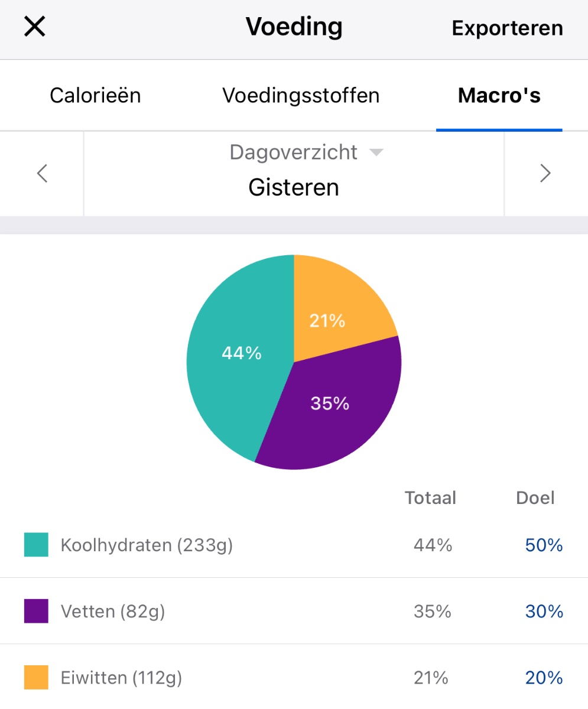Edit the 50% Koolhydraten goal

pos(544,545)
